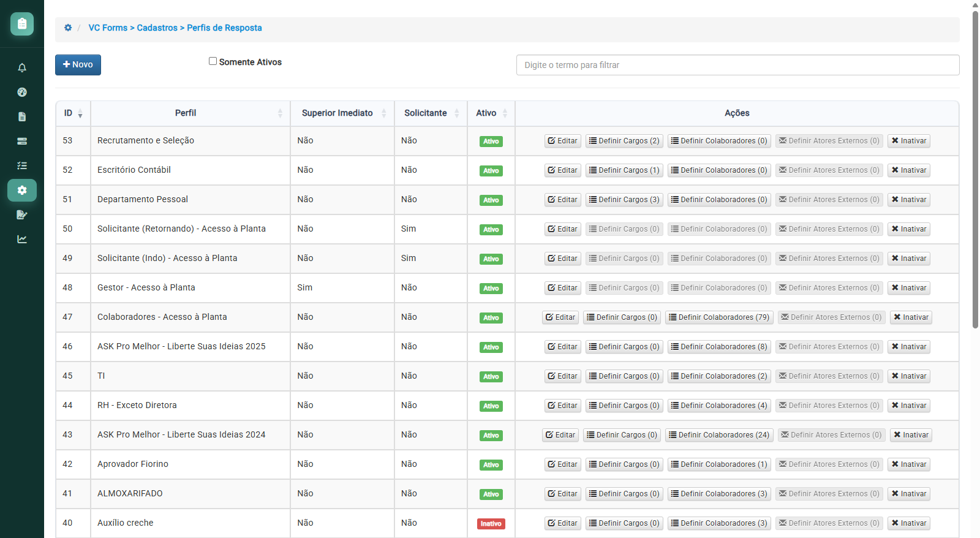This screenshot has width=980, height=538.
Task: Inactivate the Departamento Pessoal profile
Action: point(909,200)
